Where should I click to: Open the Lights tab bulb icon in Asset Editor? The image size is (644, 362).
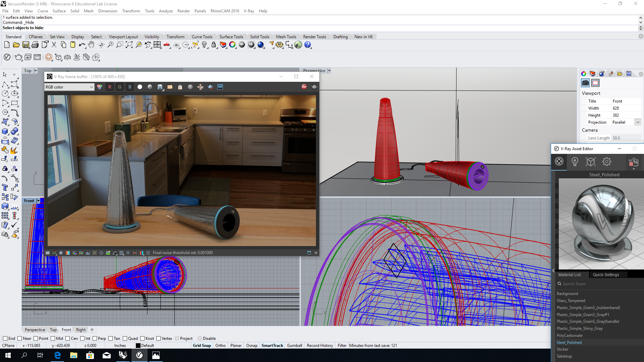pos(575,162)
